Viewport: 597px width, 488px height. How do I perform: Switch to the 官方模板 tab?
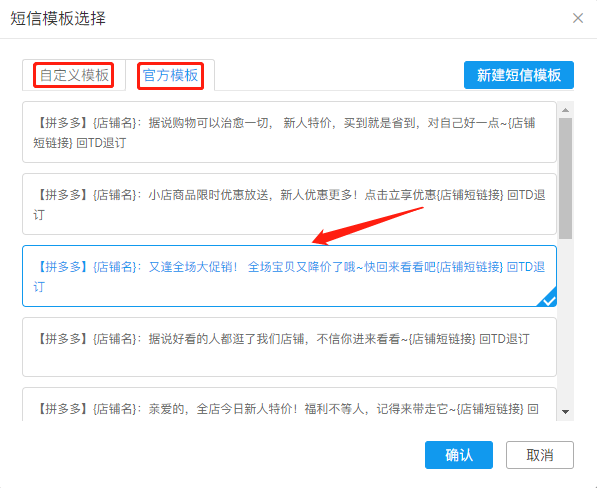(x=170, y=75)
